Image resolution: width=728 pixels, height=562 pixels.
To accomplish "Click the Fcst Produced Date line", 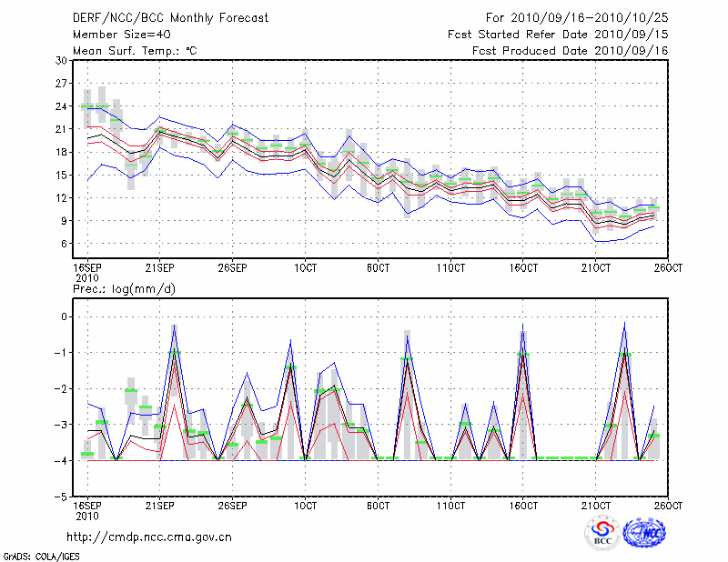I will tap(570, 51).
